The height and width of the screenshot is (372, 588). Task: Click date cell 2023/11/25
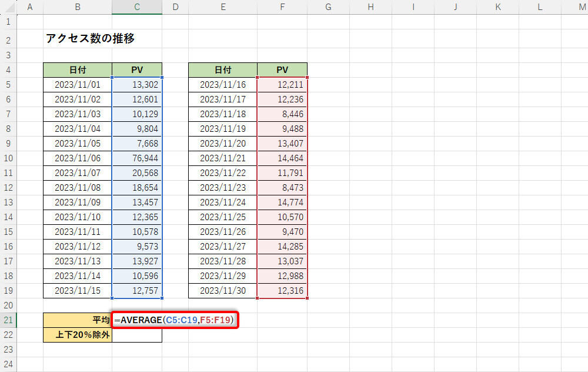pyautogui.click(x=223, y=217)
